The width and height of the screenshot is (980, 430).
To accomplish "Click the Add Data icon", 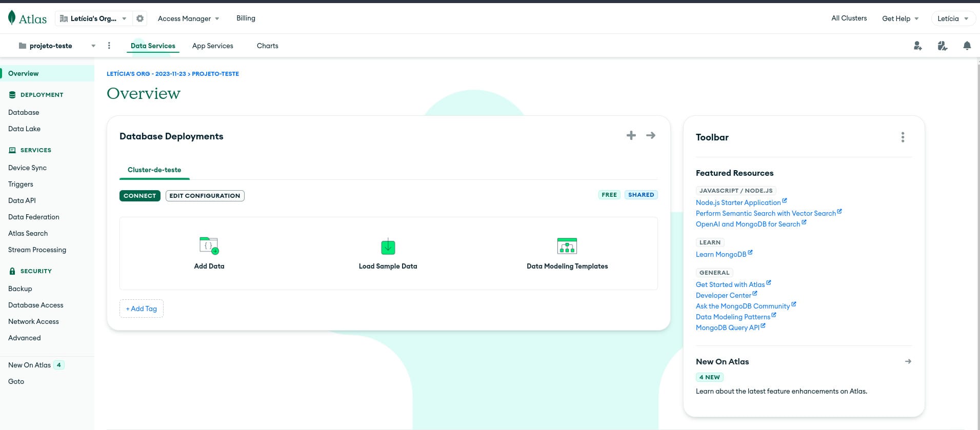I will 209,245.
